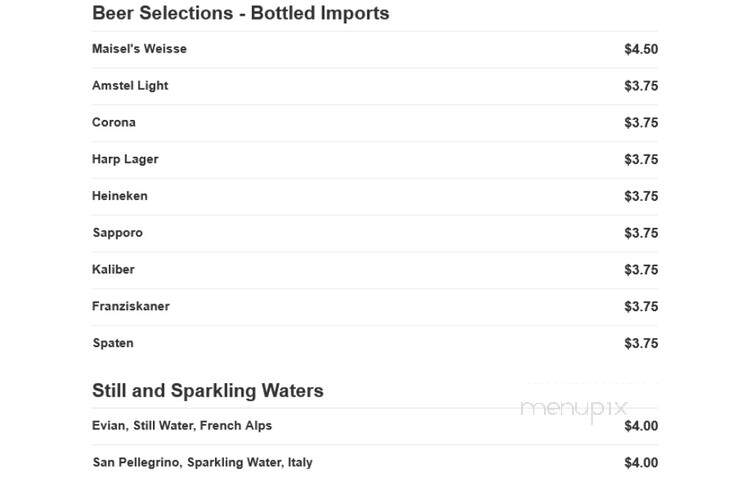Select Evian, Still Water, French Alps
Image resolution: width=753 pixels, height=491 pixels.
tap(182, 426)
